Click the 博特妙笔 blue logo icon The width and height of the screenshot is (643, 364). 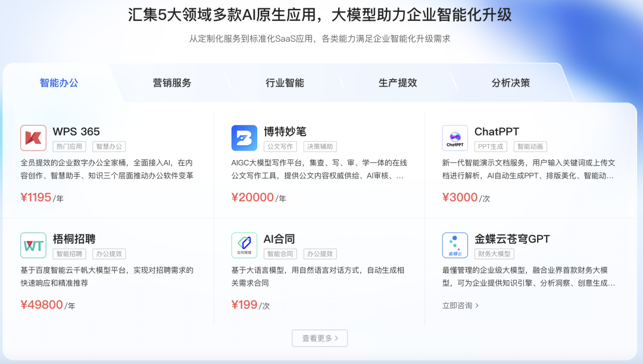coord(244,138)
